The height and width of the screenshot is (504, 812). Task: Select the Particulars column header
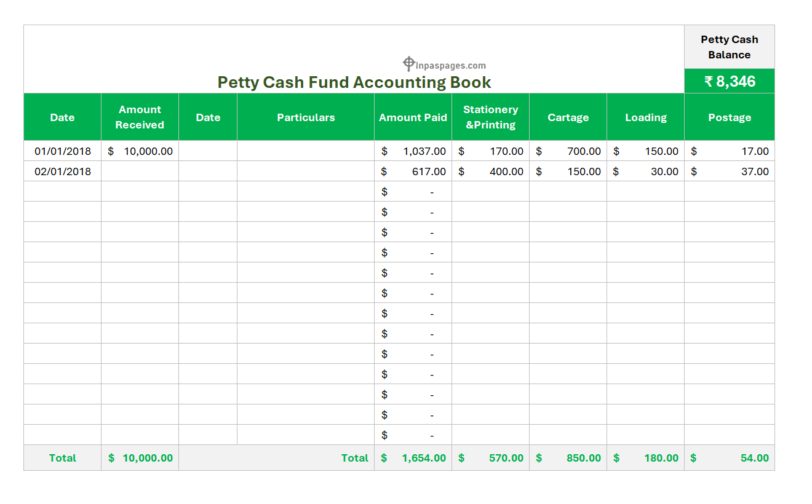[306, 117]
